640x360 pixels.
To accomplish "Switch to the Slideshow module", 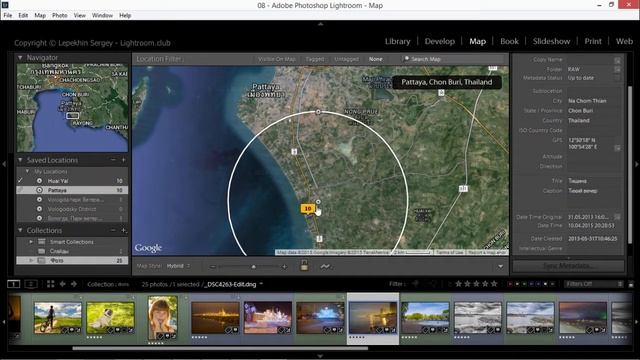I will 551,41.
